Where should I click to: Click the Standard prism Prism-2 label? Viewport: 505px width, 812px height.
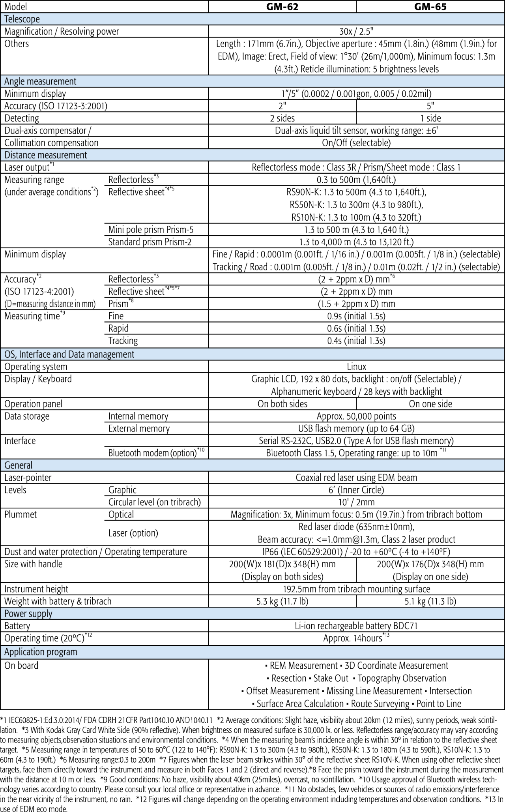[x=150, y=242]
